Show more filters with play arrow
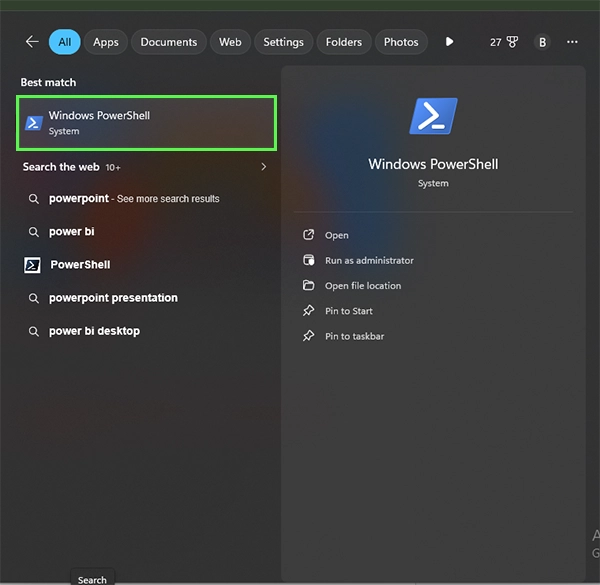 pos(450,41)
